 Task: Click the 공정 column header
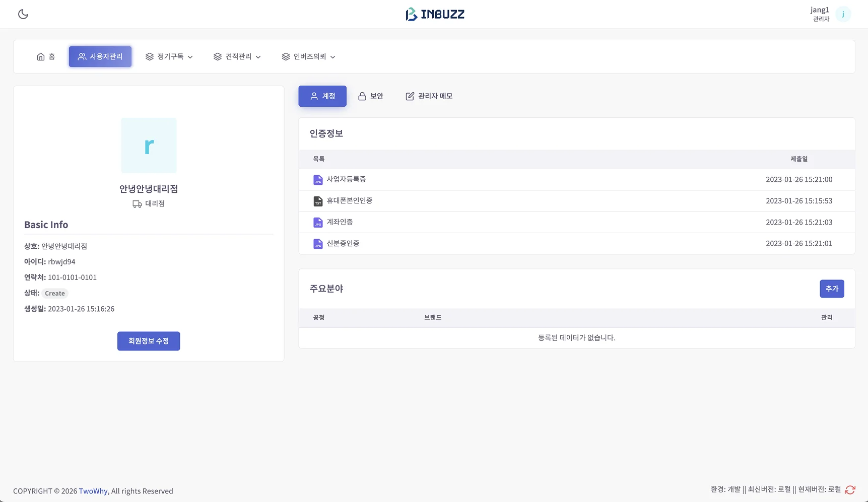(x=319, y=318)
